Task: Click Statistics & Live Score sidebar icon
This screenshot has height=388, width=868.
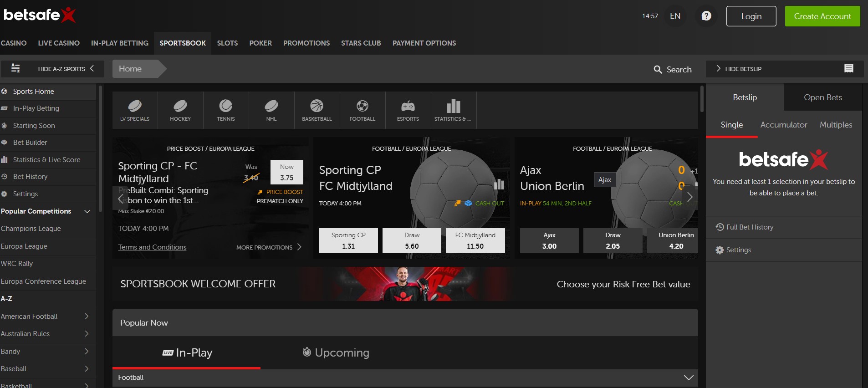Action: tap(4, 160)
